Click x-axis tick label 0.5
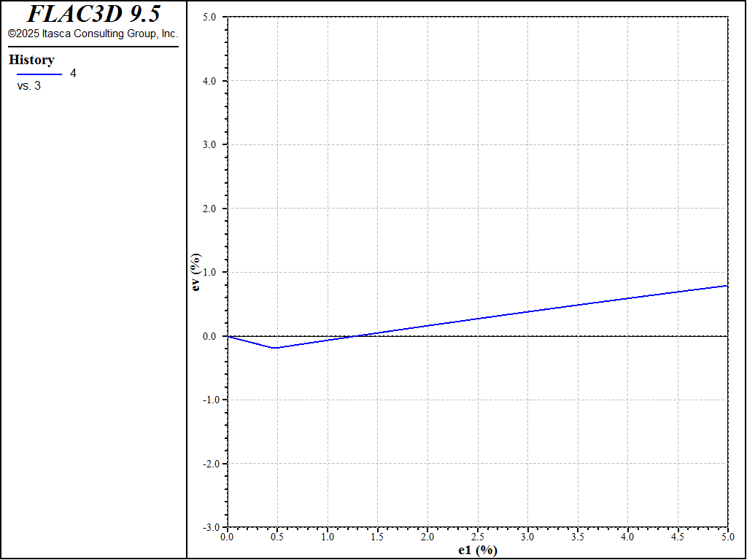 point(277,537)
